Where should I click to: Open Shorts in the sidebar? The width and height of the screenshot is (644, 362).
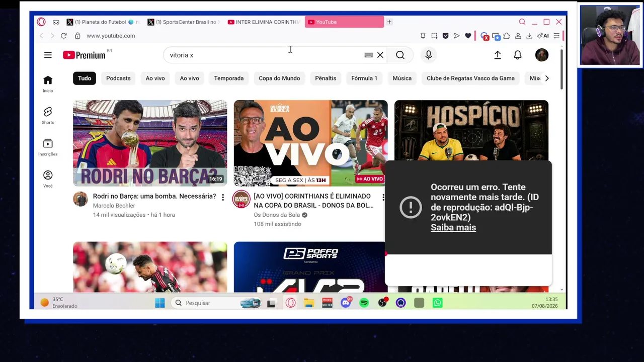point(48,116)
